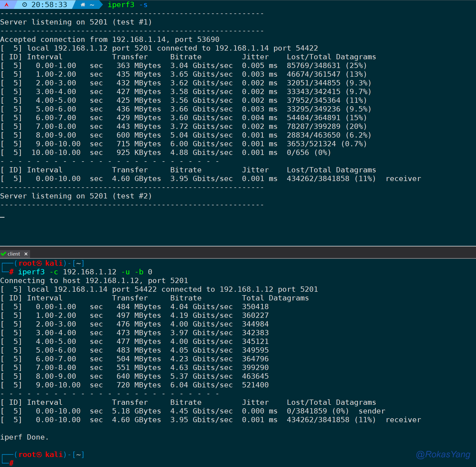The width and height of the screenshot is (476, 467).
Task: Select the client terminal tab
Action: [x=14, y=254]
